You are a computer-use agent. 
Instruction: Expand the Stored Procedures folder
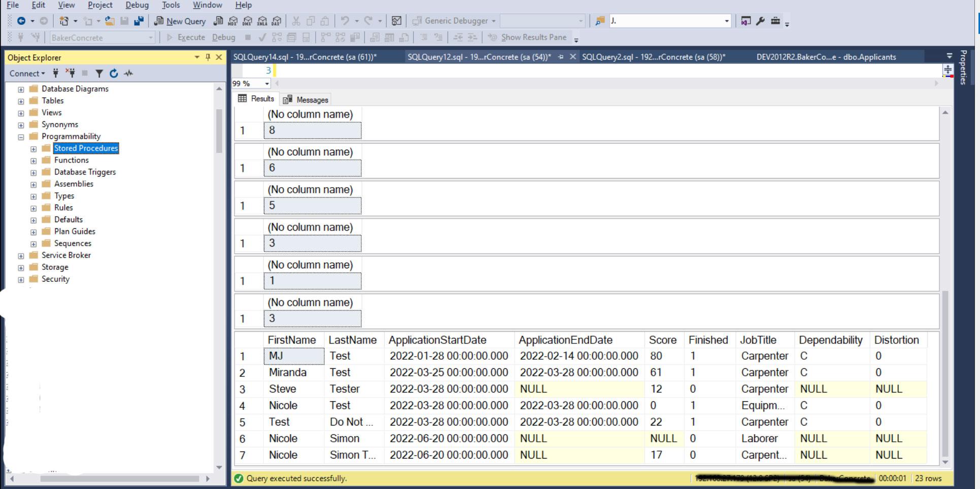click(33, 149)
